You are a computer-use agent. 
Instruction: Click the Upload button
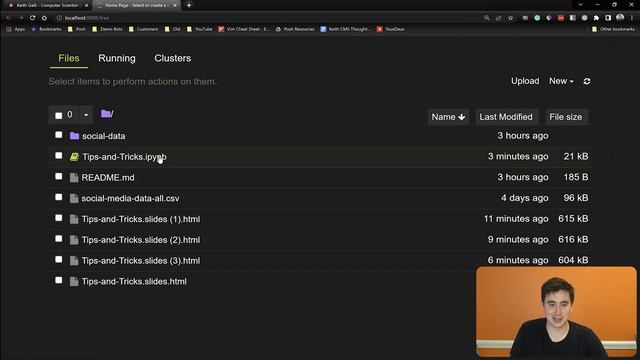[x=525, y=81]
